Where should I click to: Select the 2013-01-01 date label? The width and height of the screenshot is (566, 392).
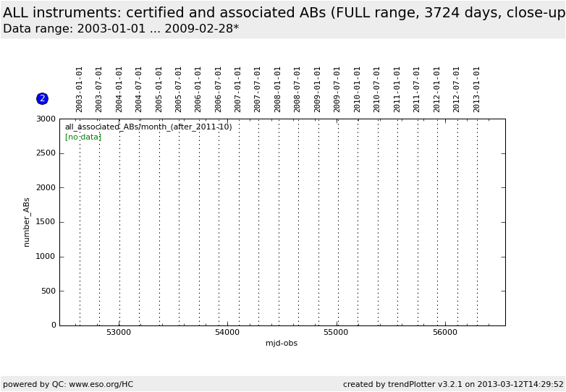coord(477,89)
